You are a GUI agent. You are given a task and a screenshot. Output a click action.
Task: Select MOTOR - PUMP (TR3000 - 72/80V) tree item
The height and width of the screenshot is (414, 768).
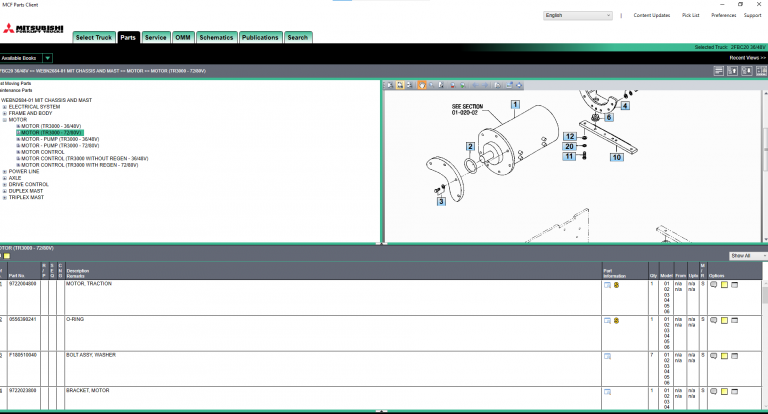pos(60,146)
